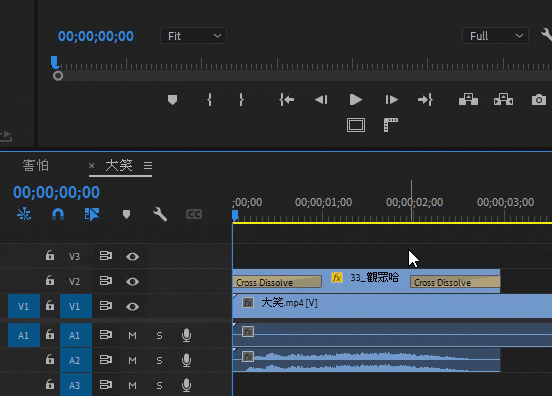The height and width of the screenshot is (396, 552).
Task: Toggle track lock on A1
Action: 50,334
